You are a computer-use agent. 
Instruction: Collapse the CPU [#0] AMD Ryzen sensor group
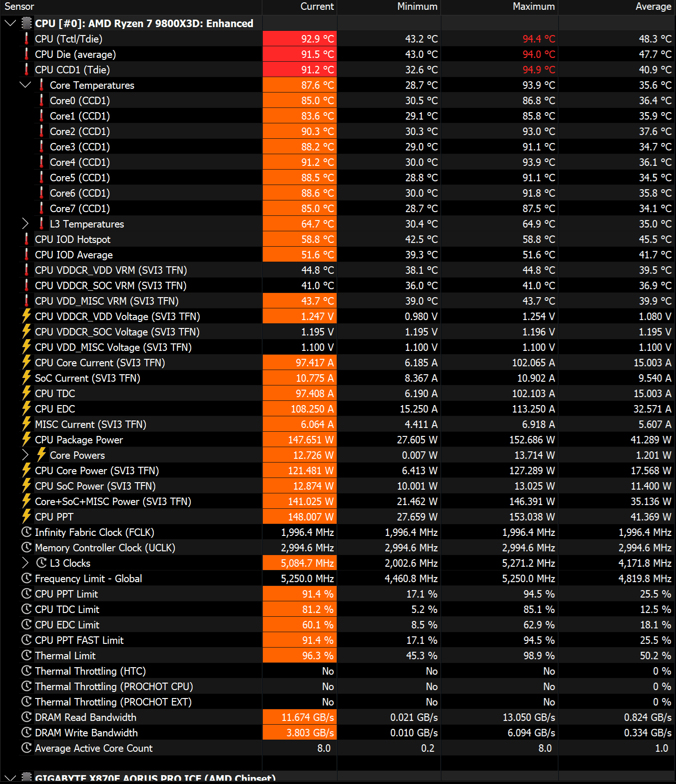[x=10, y=23]
